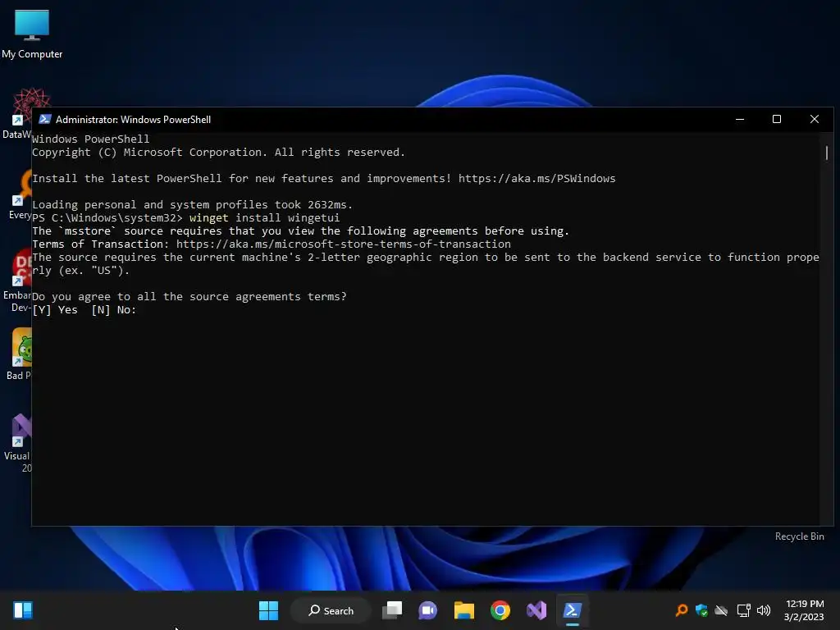840x630 pixels.
Task: Click the Everything search desktop shortcut
Action: [21, 194]
